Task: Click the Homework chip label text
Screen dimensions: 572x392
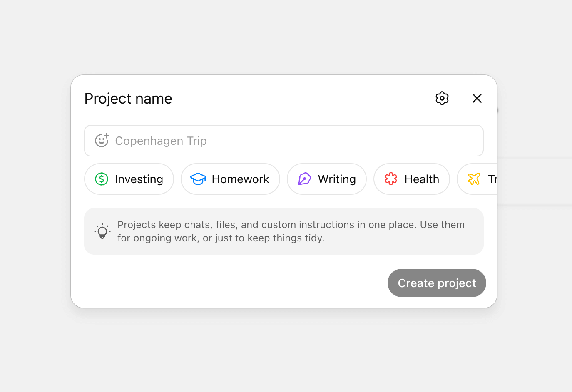Action: 240,179
